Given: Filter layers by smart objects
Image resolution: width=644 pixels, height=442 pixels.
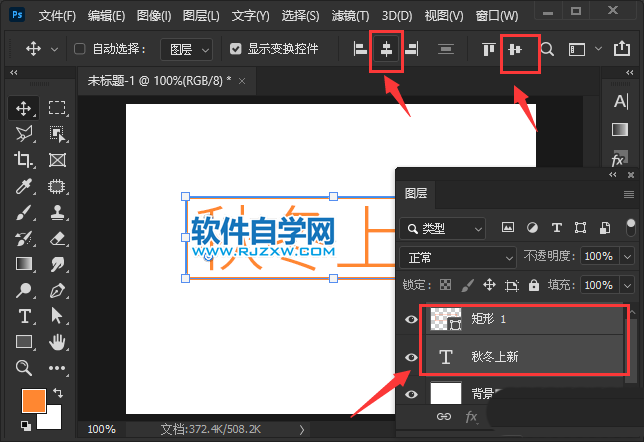Looking at the screenshot, I should (605, 228).
